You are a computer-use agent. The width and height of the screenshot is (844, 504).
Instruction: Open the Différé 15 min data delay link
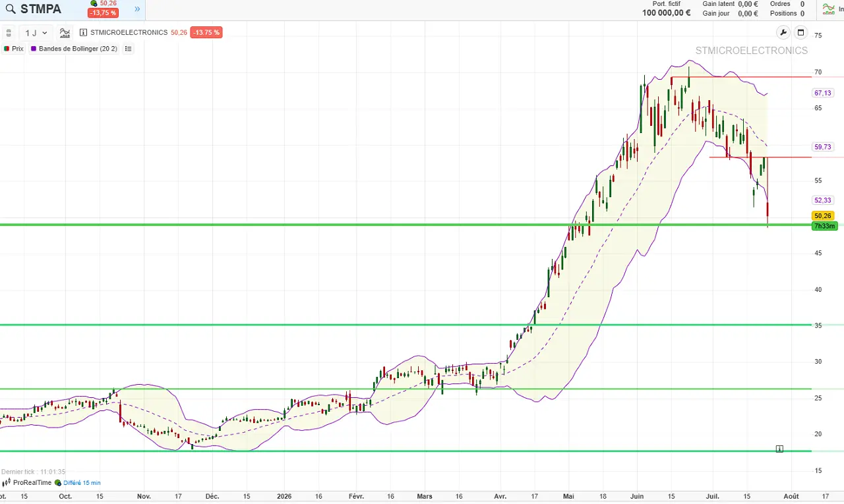[x=82, y=482]
